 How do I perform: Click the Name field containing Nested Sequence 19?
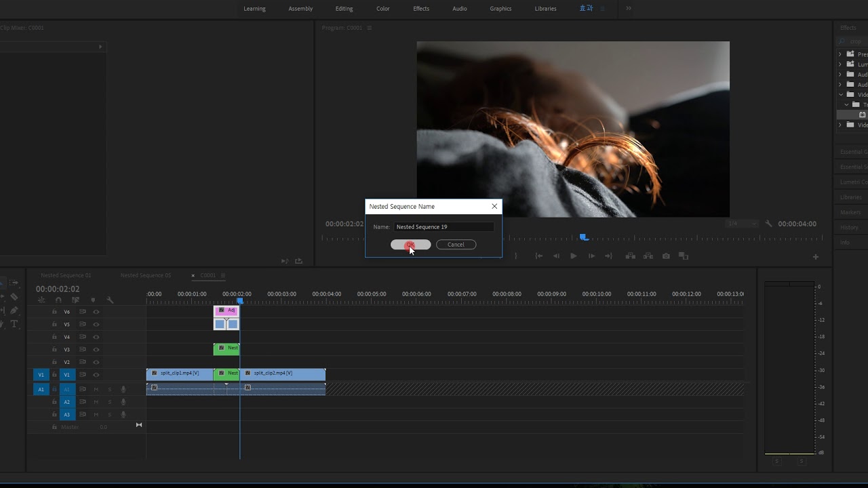click(444, 227)
